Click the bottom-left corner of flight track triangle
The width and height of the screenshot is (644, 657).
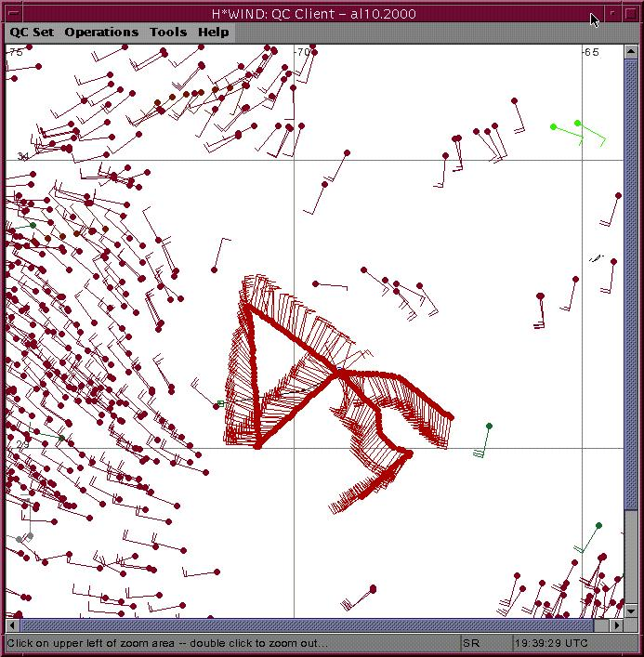(x=257, y=445)
